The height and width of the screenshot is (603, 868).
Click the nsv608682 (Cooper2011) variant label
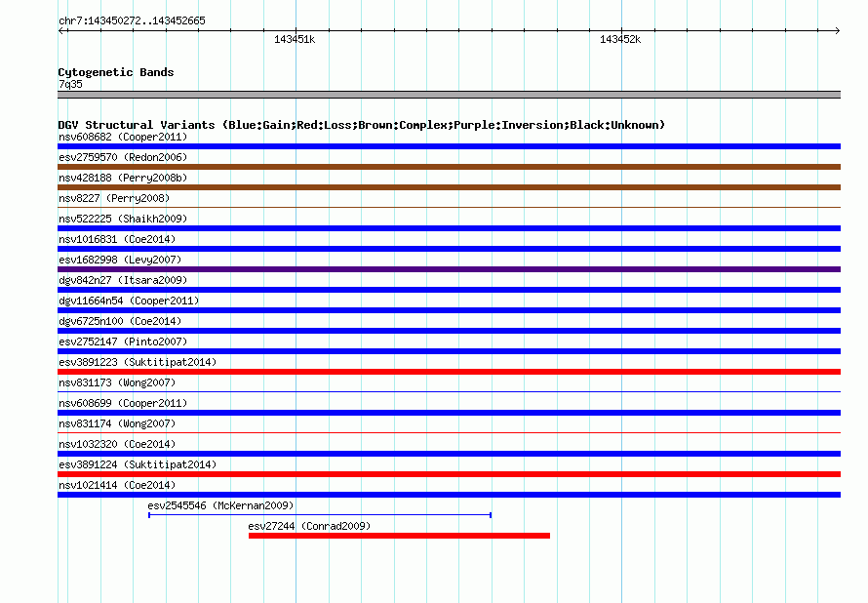coord(123,137)
